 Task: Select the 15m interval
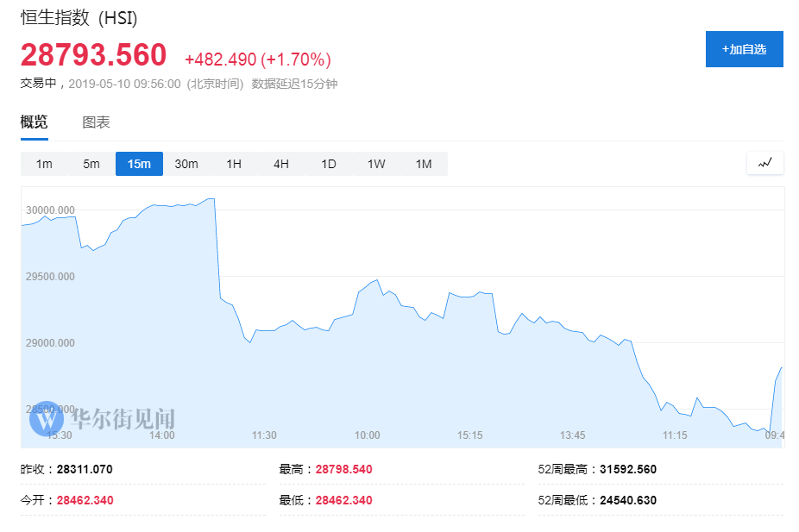[139, 164]
